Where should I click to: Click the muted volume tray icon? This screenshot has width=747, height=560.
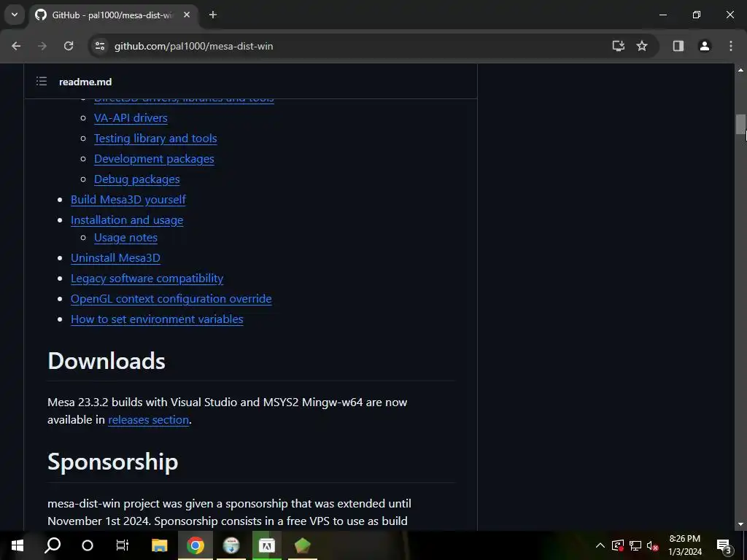point(653,545)
